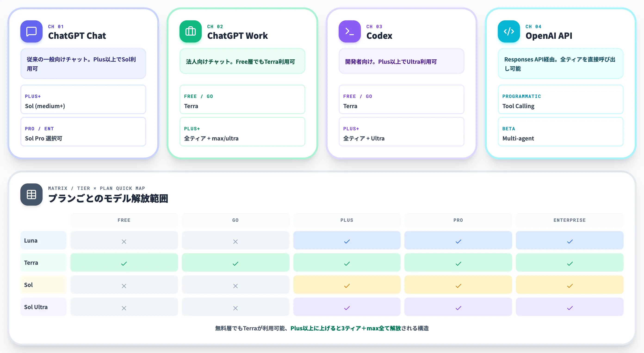This screenshot has height=353, width=644.
Task: Click the ChatGPT Work card title
Action: pyautogui.click(x=238, y=36)
